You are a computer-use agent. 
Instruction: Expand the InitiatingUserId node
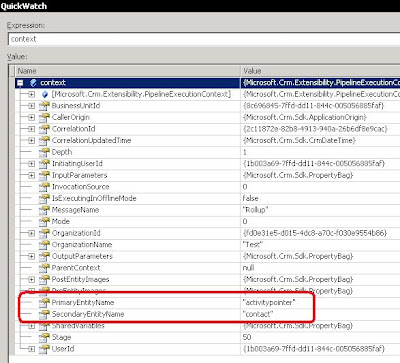click(31, 164)
